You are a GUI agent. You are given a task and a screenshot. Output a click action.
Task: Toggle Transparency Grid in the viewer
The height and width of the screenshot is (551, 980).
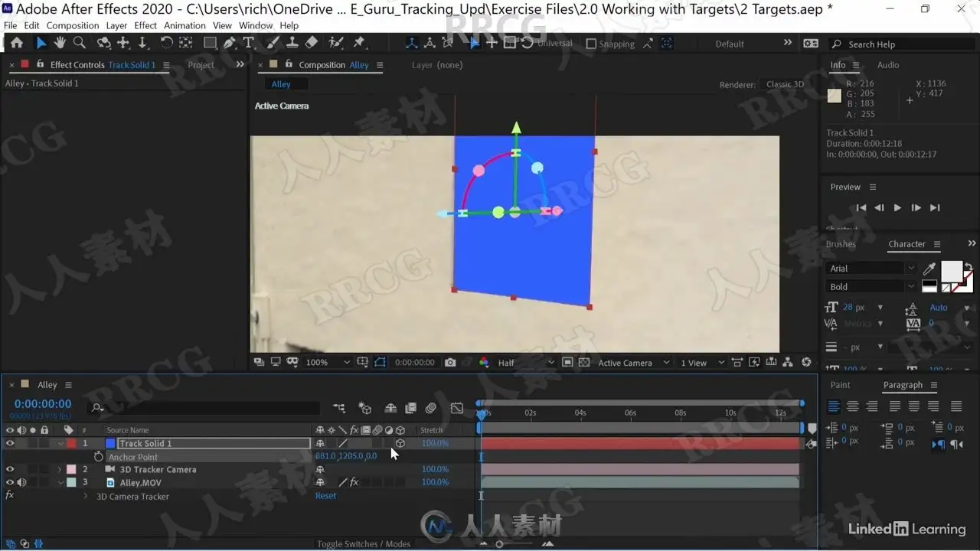coord(584,363)
